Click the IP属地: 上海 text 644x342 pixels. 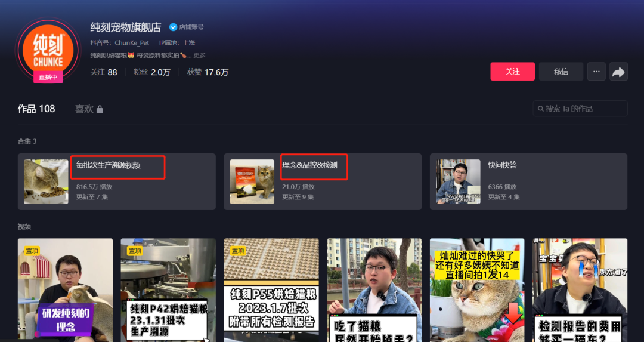(x=177, y=43)
